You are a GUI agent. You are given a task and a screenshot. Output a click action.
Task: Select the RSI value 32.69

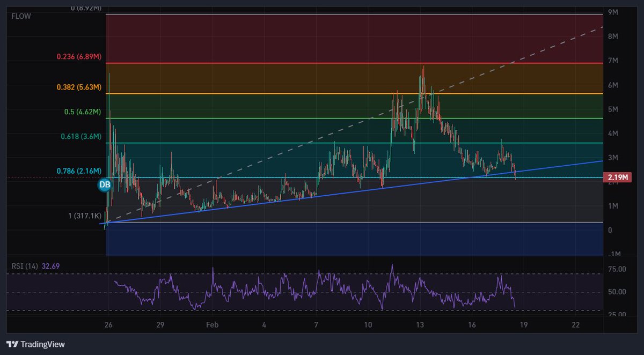click(52, 267)
